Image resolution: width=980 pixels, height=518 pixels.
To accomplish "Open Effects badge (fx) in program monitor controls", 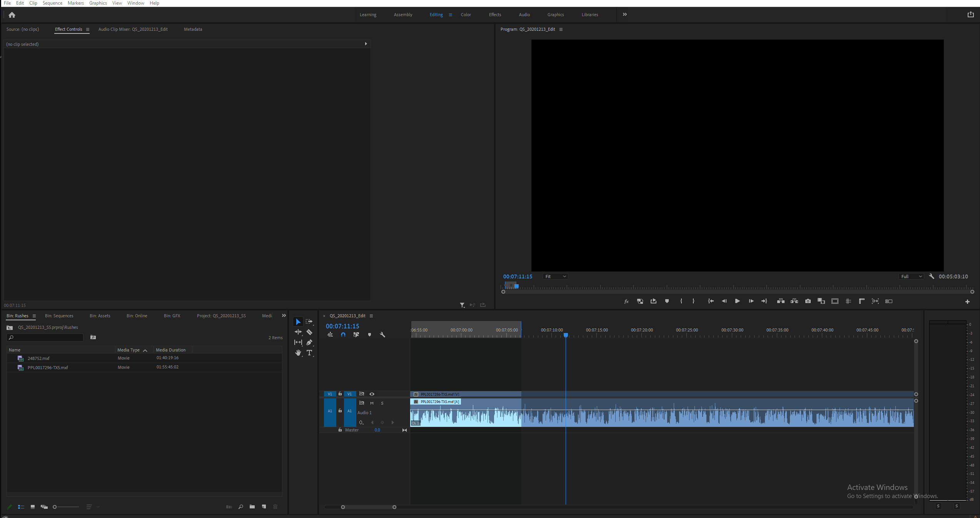I will pos(626,301).
